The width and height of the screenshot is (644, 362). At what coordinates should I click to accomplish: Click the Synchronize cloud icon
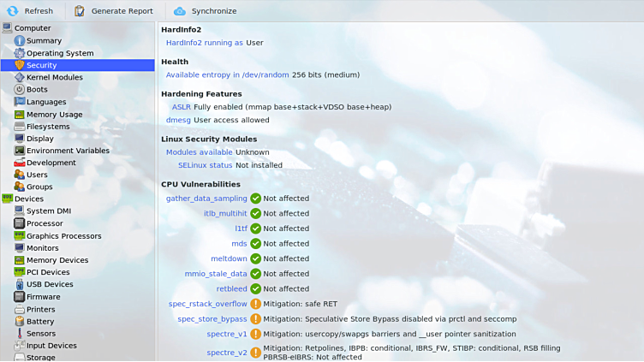pyautogui.click(x=180, y=11)
